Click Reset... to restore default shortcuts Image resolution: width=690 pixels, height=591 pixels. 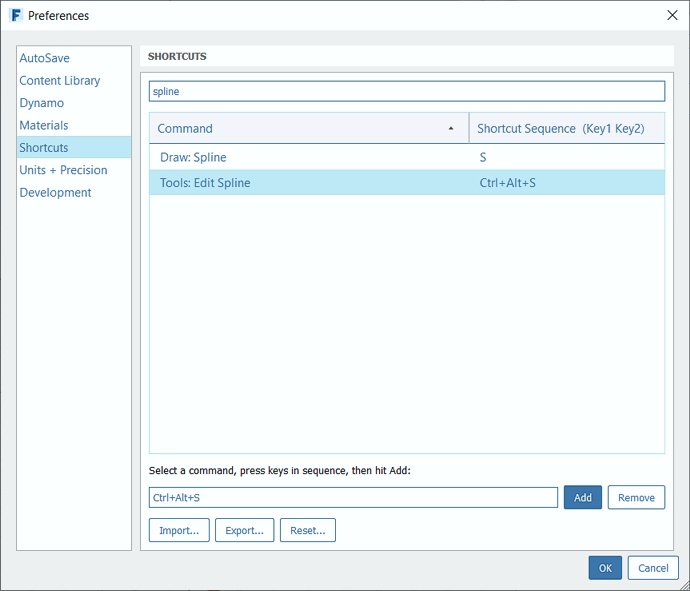tap(308, 530)
